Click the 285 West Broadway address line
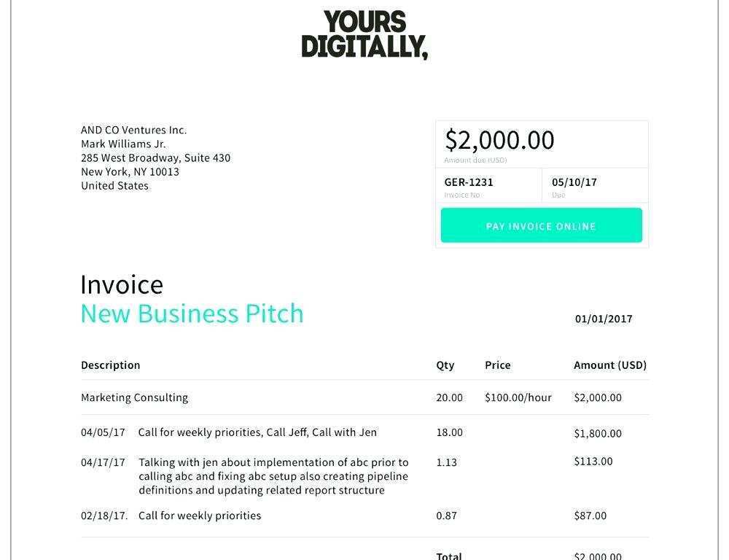This screenshot has width=729, height=560. point(155,157)
